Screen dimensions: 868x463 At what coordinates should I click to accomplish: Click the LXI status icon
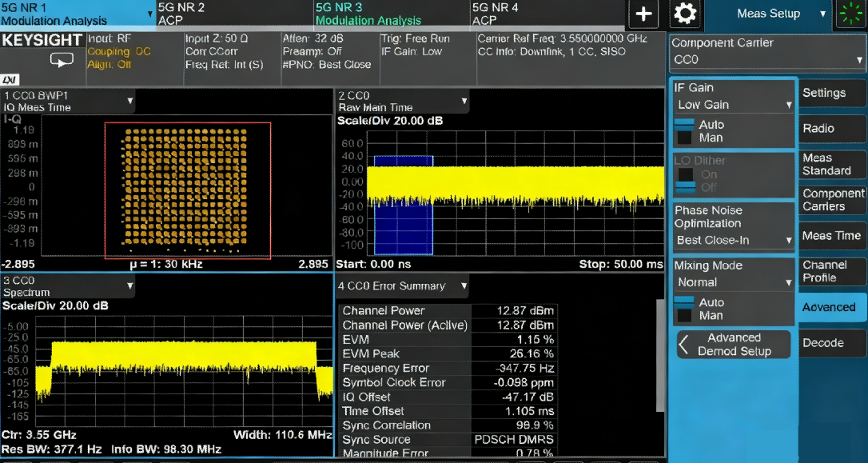tap(10, 80)
